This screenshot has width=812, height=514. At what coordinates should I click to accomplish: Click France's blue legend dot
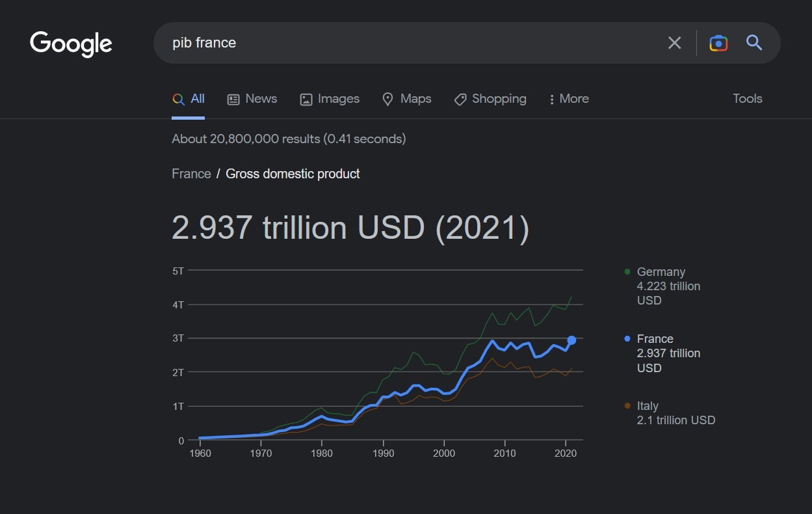(627, 339)
